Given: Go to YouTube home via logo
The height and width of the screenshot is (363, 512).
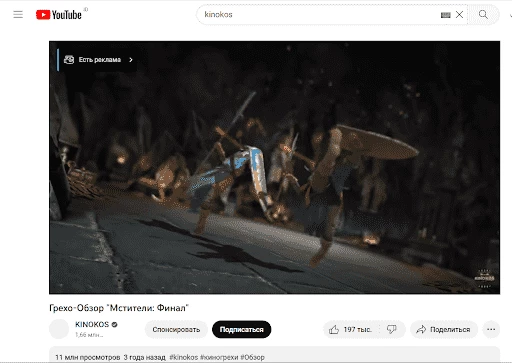Looking at the screenshot, I should click(59, 15).
